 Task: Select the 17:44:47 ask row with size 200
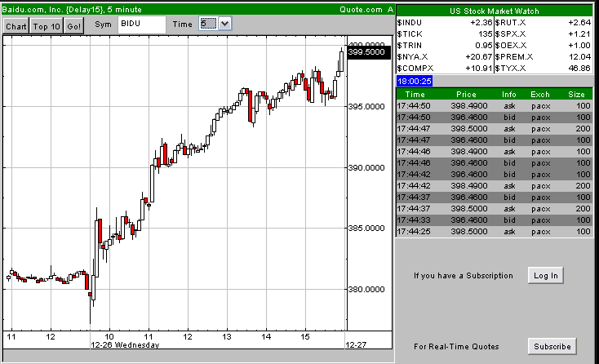(x=495, y=129)
